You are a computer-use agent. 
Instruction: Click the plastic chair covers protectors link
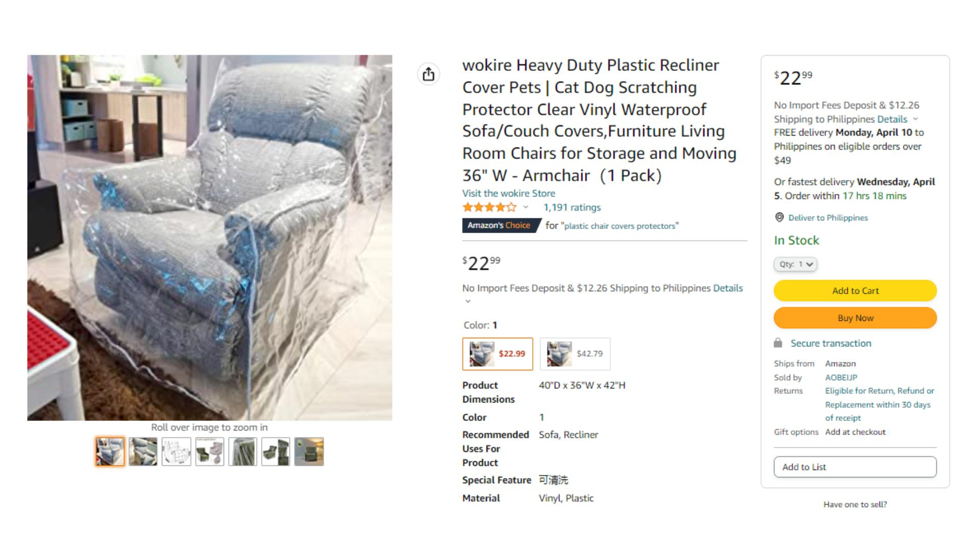tap(620, 226)
